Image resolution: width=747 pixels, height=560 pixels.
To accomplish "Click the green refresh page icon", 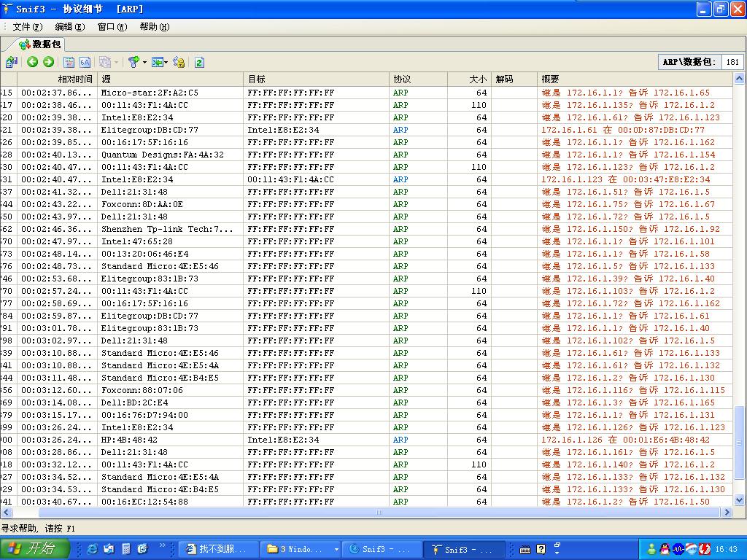I will 199,62.
